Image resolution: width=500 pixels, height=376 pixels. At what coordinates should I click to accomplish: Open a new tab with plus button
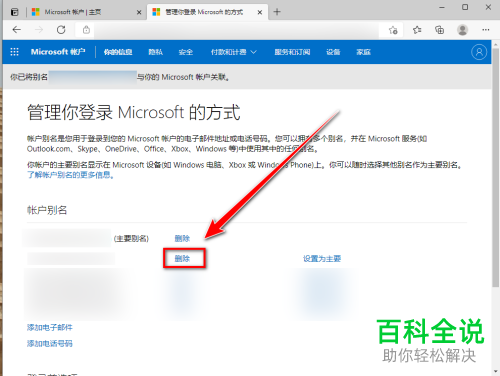click(277, 12)
